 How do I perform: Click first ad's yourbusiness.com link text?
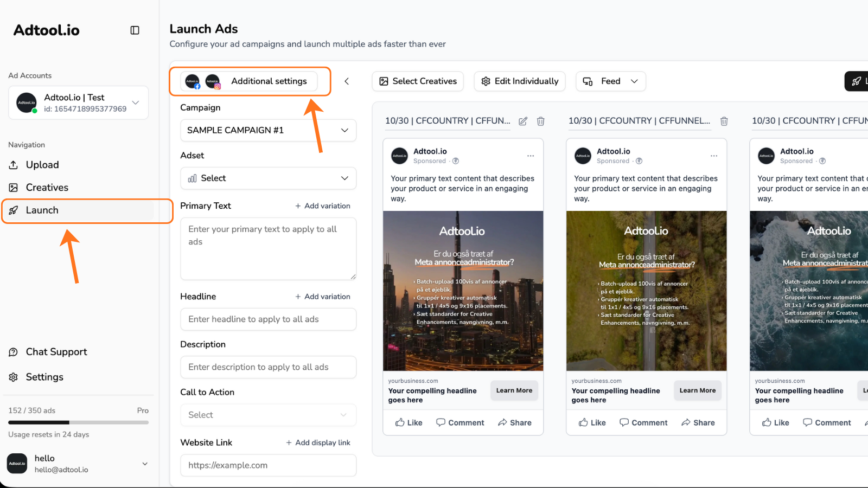click(413, 381)
